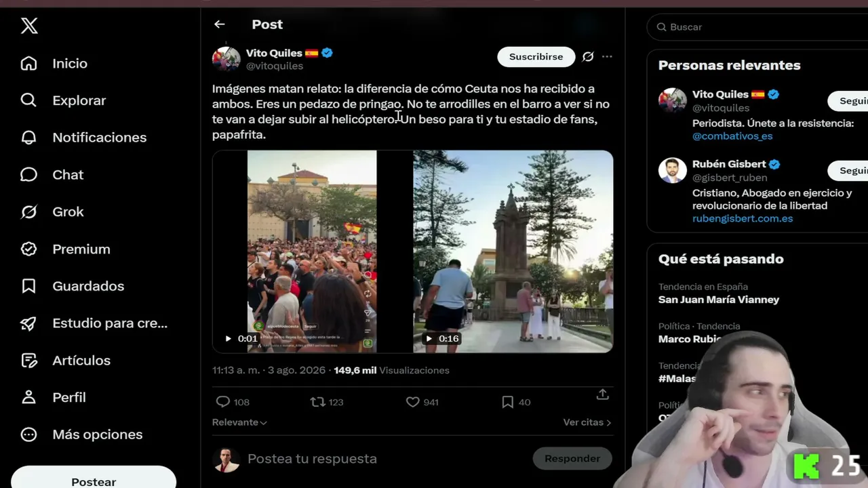Open the Más opciones circle icon
868x488 pixels.
pyautogui.click(x=28, y=434)
